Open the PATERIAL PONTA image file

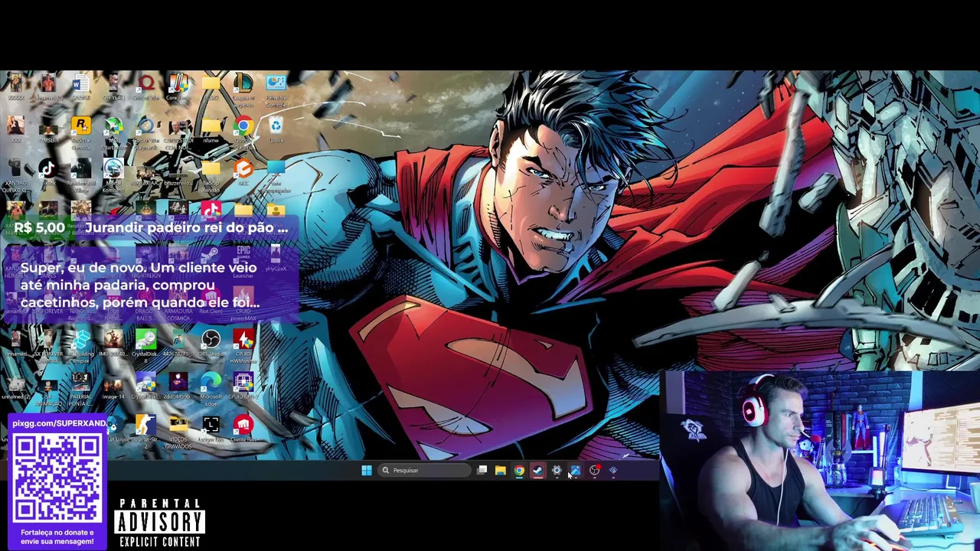[x=80, y=388]
